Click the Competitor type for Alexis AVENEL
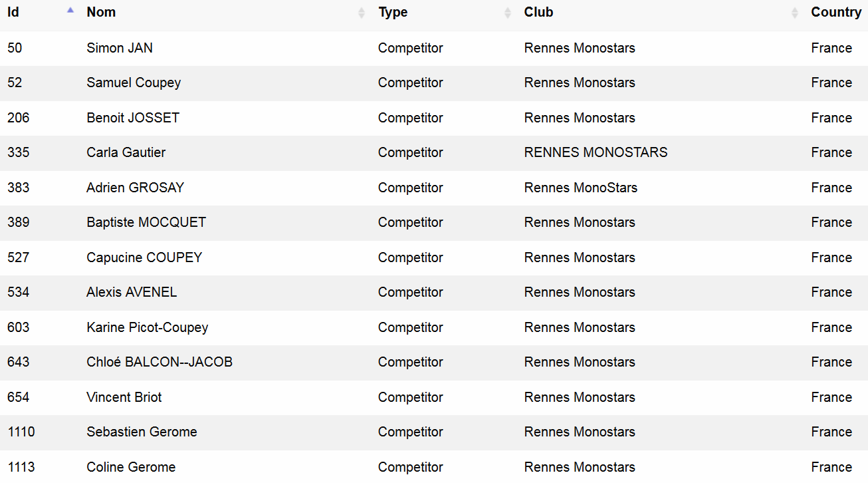 point(410,292)
